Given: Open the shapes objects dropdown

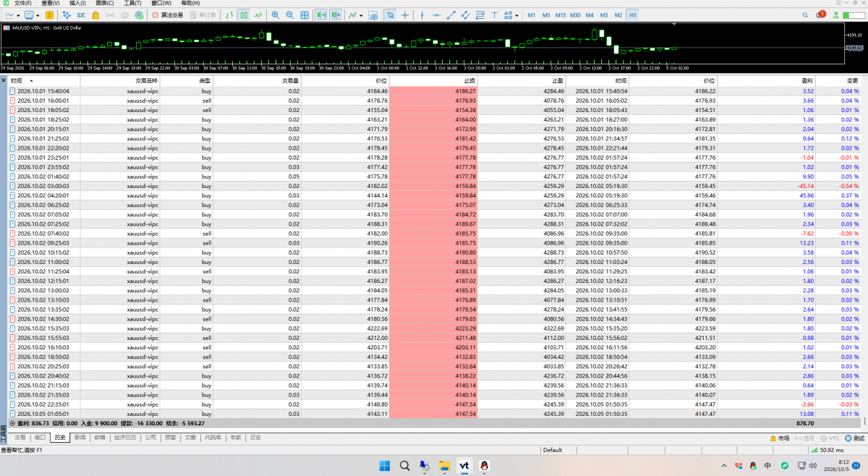Looking at the screenshot, I should pos(517,14).
